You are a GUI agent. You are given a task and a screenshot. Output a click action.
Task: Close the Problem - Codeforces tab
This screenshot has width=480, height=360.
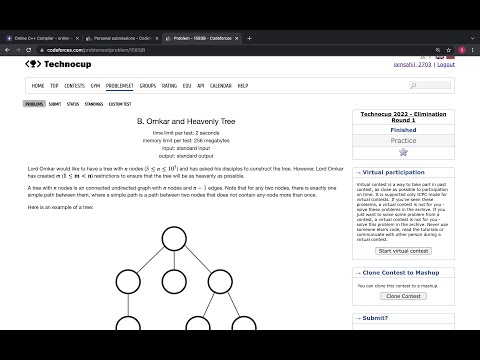[237, 38]
